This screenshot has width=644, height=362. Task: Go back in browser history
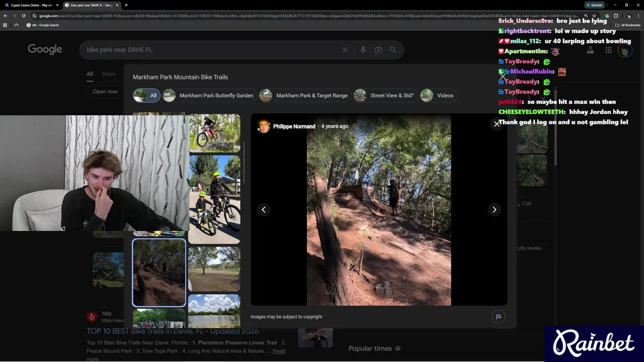coord(6,16)
